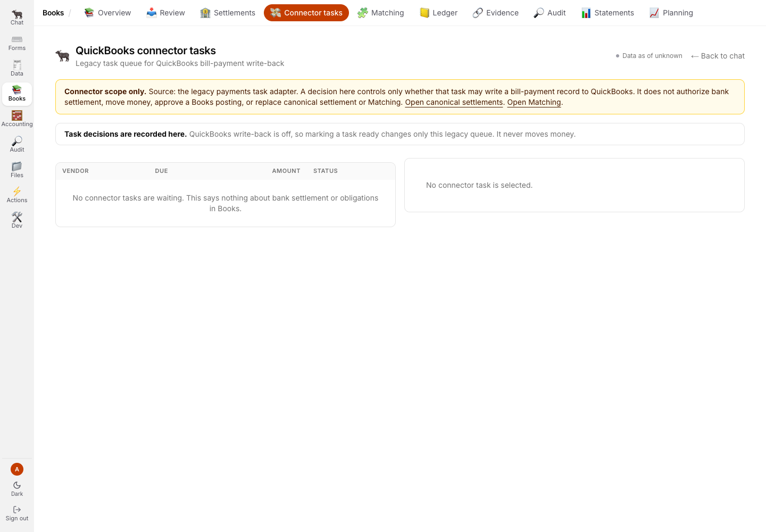Go to Data in the sidebar

(x=17, y=69)
